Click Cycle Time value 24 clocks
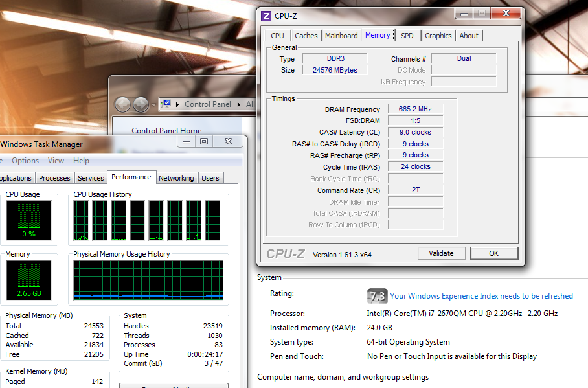 point(416,166)
